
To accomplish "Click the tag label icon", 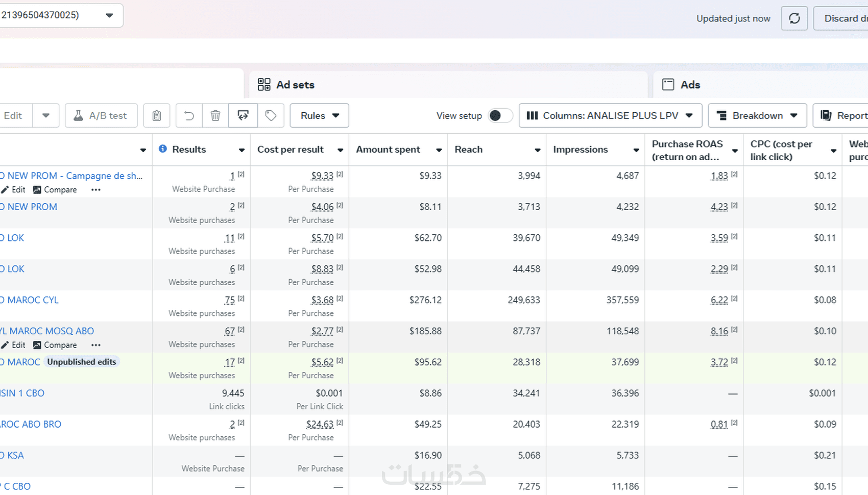I will pyautogui.click(x=271, y=116).
